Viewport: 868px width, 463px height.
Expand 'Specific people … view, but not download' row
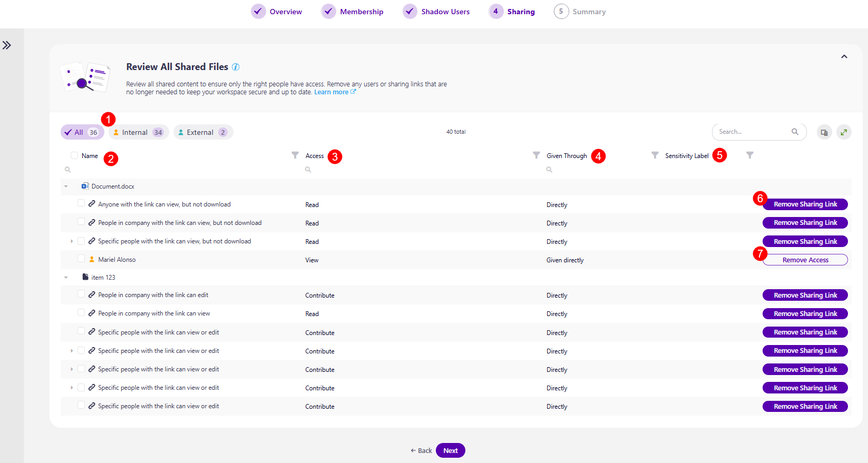tap(72, 241)
